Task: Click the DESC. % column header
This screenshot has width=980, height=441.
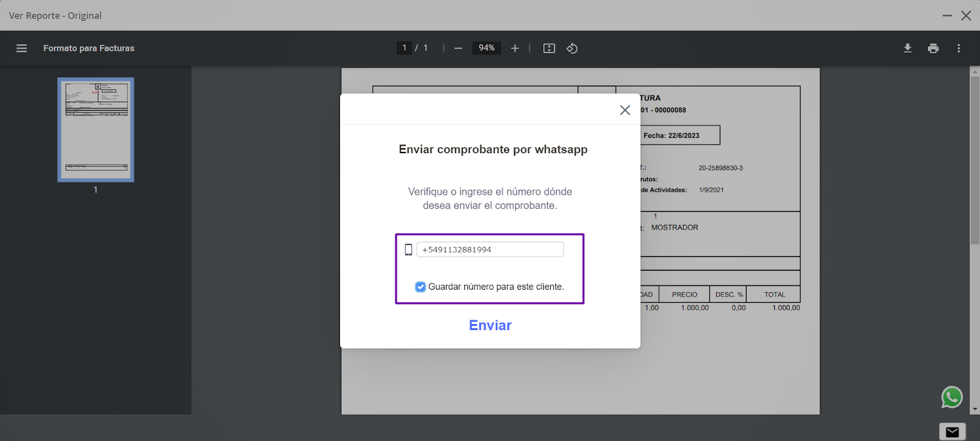Action: coord(729,295)
